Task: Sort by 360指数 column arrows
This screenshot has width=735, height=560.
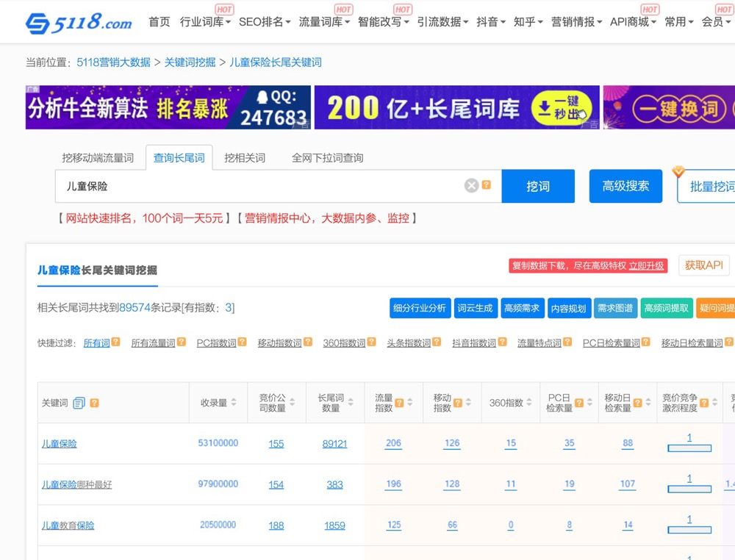Action: [528, 403]
